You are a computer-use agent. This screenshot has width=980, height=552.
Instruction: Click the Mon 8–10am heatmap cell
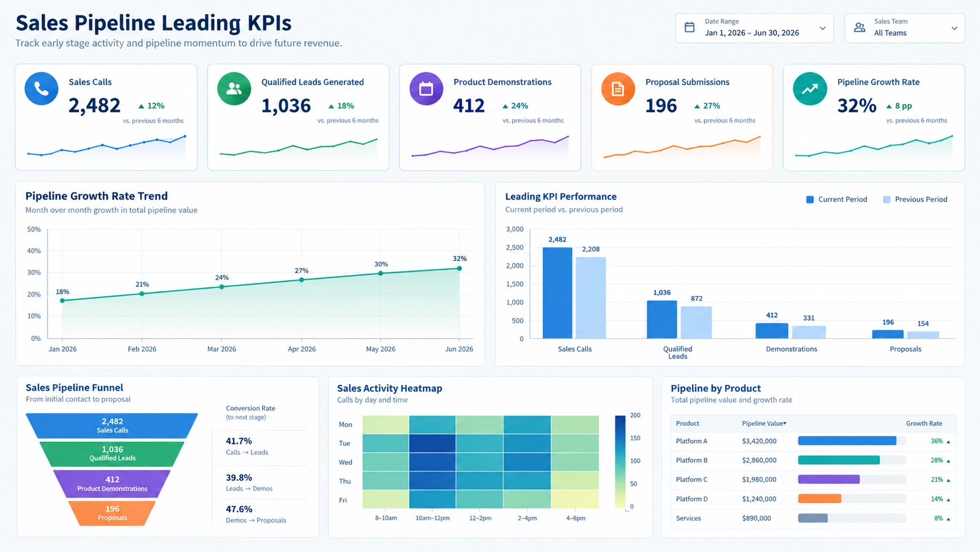tap(386, 425)
